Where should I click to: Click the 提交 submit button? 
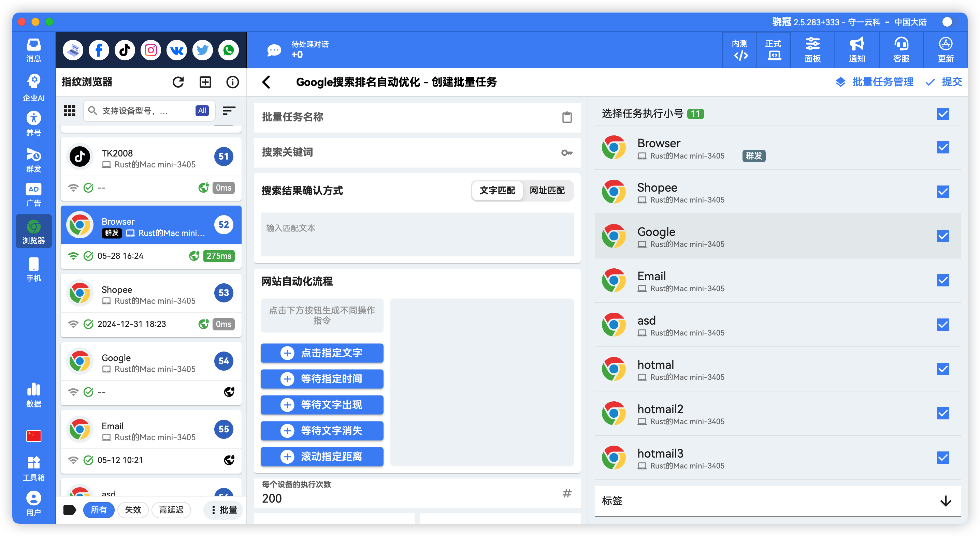943,82
